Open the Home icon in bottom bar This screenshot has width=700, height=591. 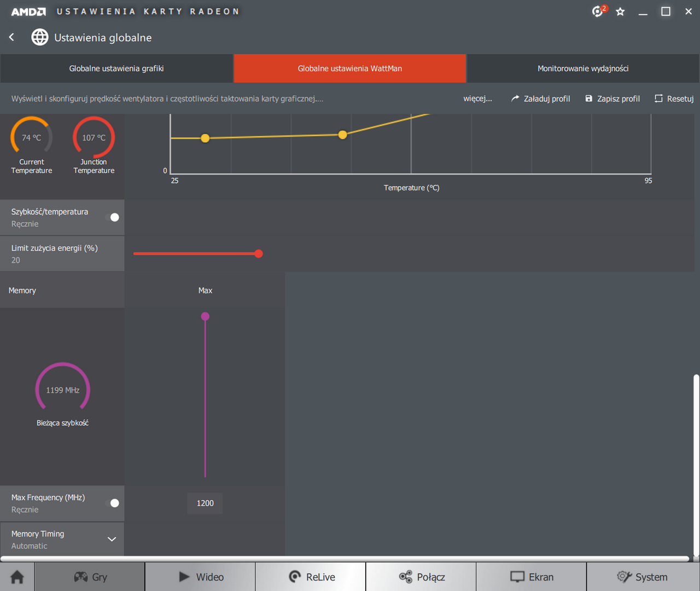[x=17, y=577]
